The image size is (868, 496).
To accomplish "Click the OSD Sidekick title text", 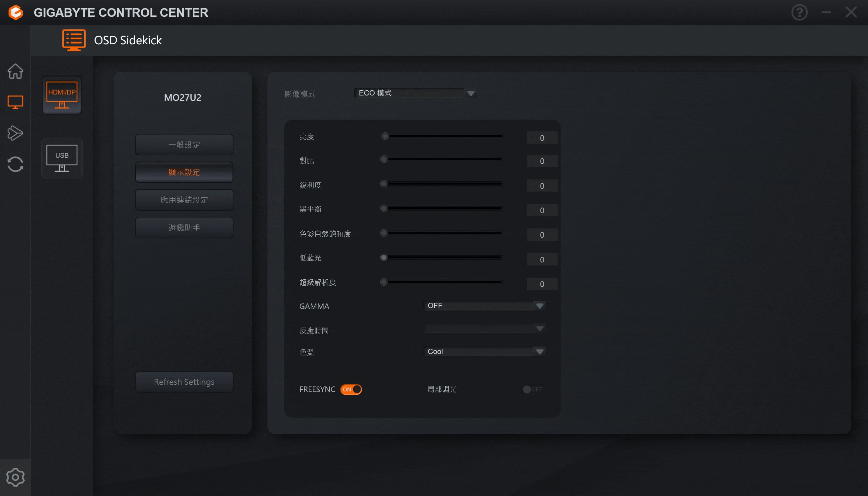I will click(128, 40).
